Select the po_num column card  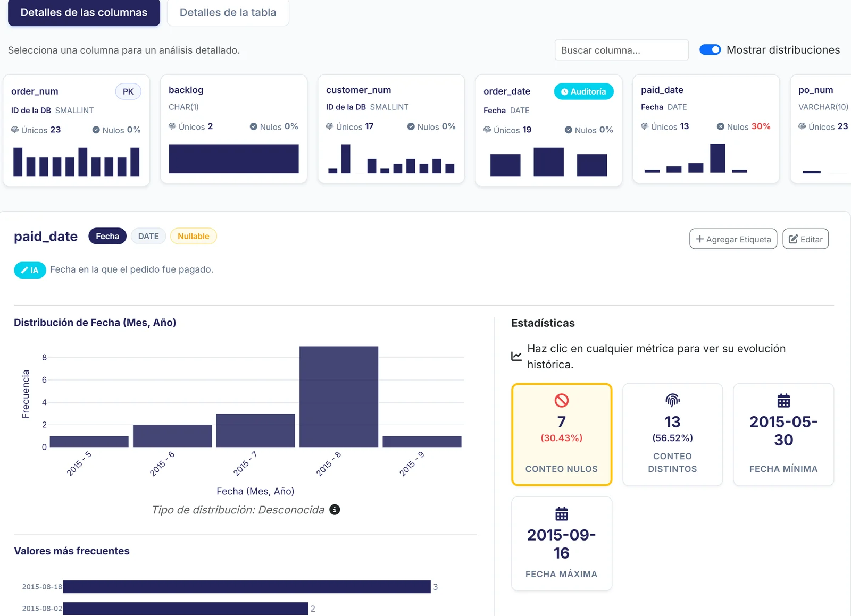(821, 129)
